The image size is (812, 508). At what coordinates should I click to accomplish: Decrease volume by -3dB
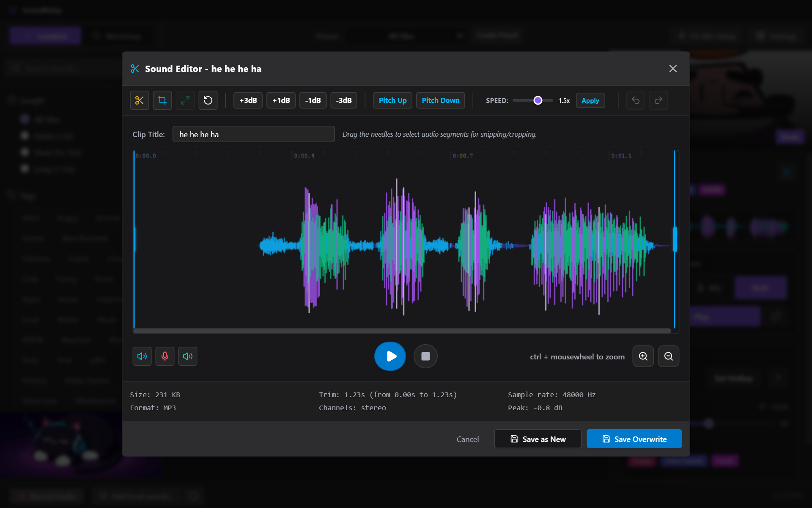pyautogui.click(x=344, y=100)
